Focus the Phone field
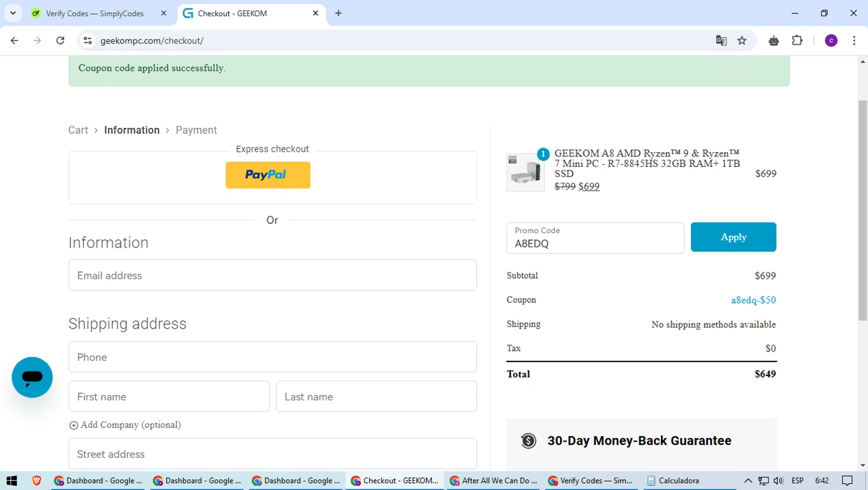868x490 pixels. coord(273,357)
